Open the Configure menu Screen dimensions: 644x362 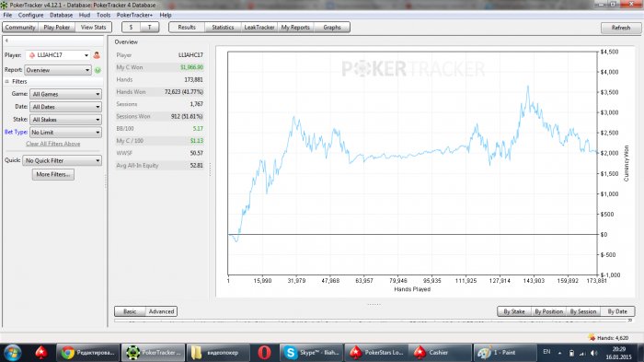coord(30,15)
